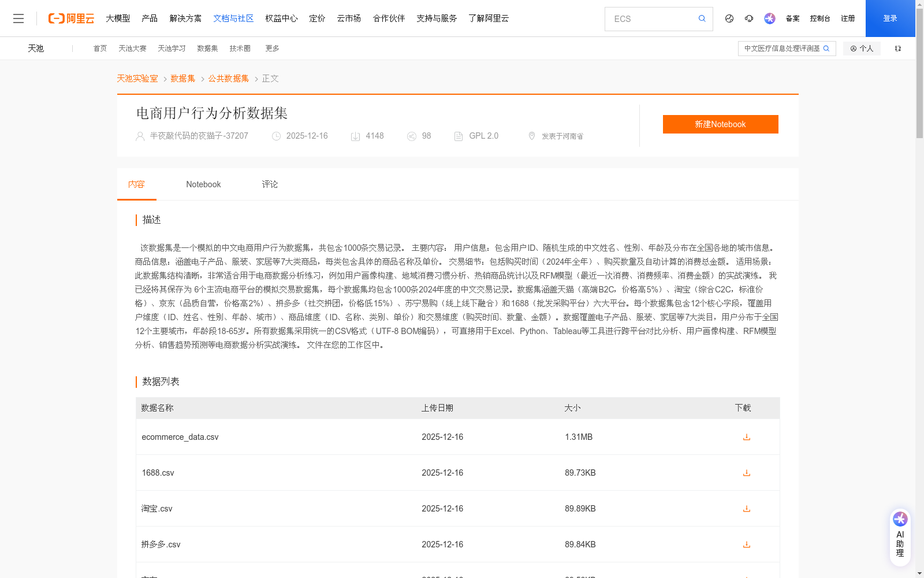Click the 新建Notebook button
The width and height of the screenshot is (924, 578).
pos(720,124)
